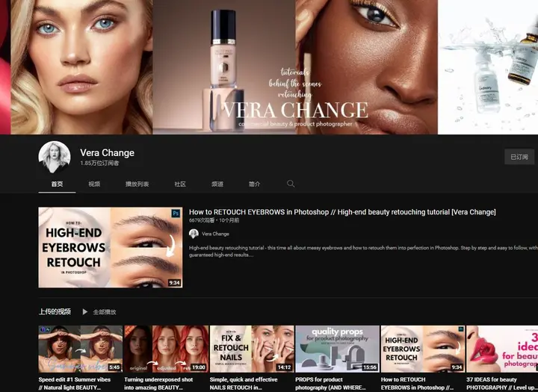Screen dimensions: 538x392
Task: Click the Vera Change channel name heading
Action: [107, 152]
